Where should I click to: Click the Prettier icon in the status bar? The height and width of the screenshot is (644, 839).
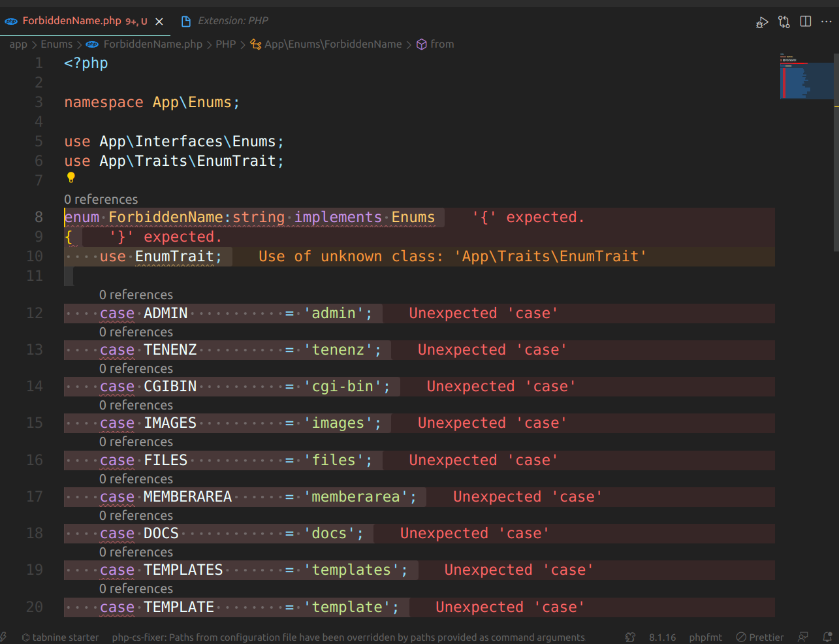(759, 637)
